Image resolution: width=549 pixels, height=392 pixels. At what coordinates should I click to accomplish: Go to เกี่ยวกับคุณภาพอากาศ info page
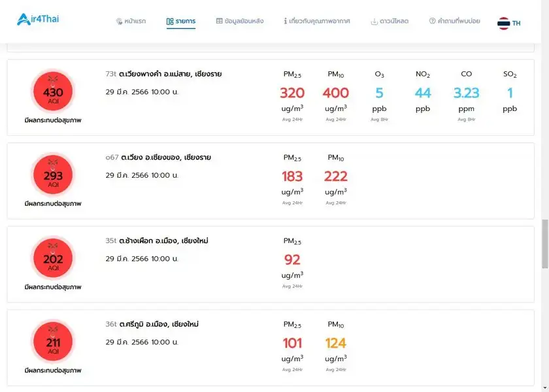[317, 22]
